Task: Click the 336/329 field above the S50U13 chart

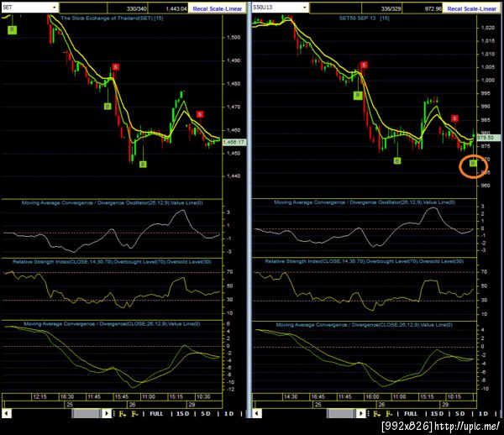Action: coord(382,8)
